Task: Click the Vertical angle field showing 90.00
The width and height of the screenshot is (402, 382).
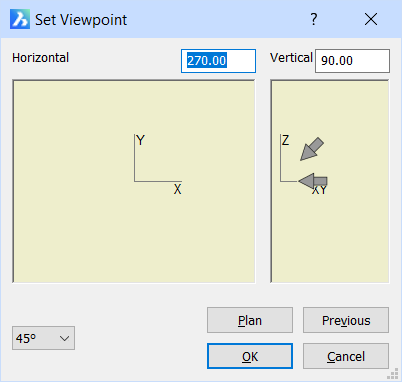Action: pyautogui.click(x=352, y=61)
